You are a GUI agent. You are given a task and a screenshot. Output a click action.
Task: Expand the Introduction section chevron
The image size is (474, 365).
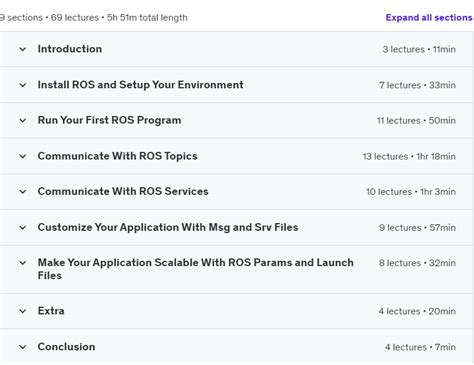click(23, 49)
